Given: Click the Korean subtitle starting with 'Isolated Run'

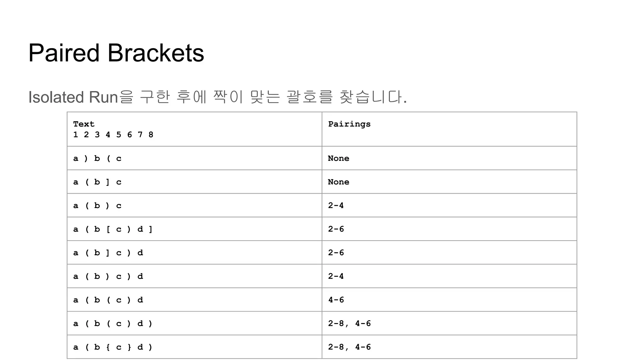Looking at the screenshot, I should click(x=218, y=97).
